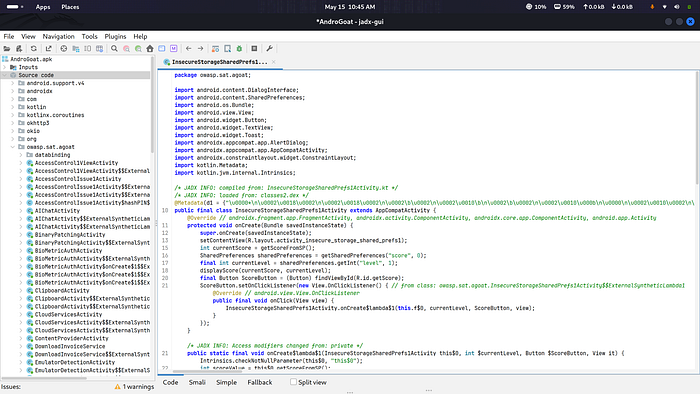Click the table-style toolbar icon before search
Viewport: 700px width, 394px height.
click(x=100, y=49)
